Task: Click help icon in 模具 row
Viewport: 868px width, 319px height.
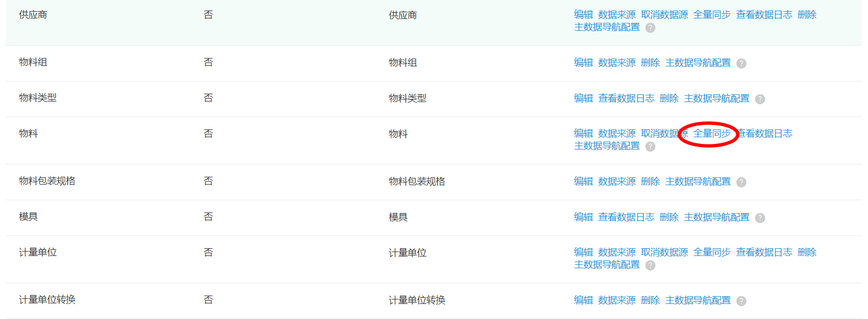Action: coord(760,218)
